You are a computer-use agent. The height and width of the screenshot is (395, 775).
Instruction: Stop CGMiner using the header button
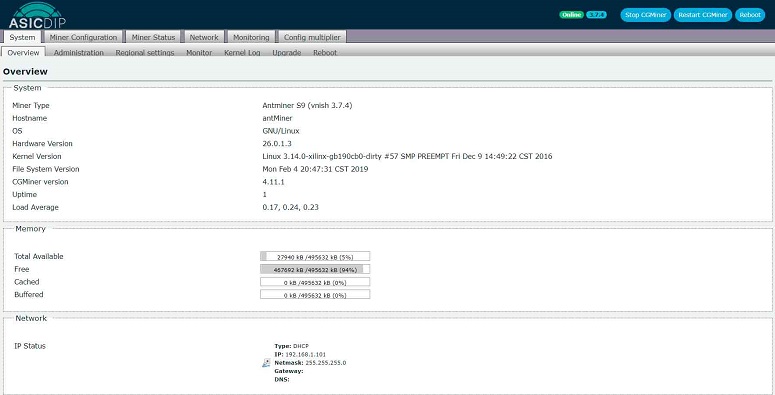coord(646,15)
